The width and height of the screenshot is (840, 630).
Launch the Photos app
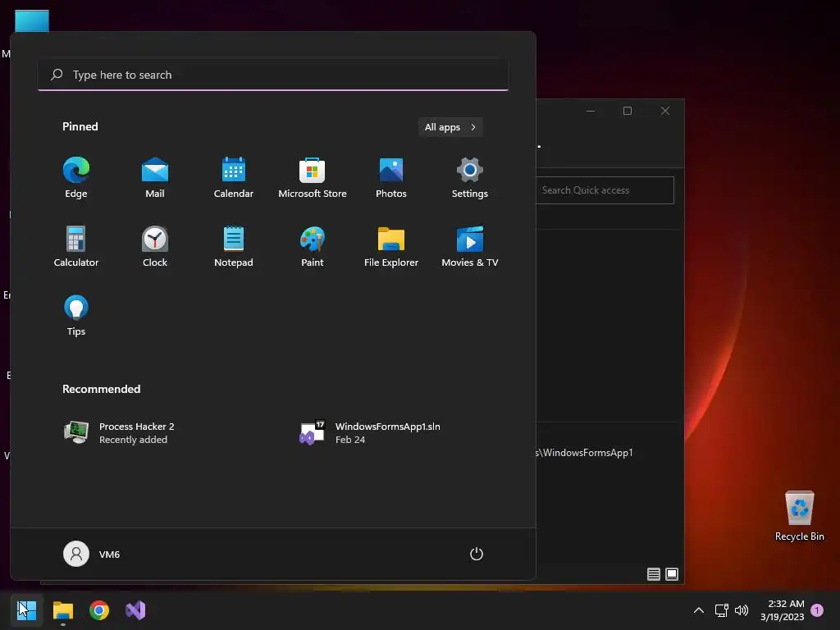pyautogui.click(x=391, y=177)
